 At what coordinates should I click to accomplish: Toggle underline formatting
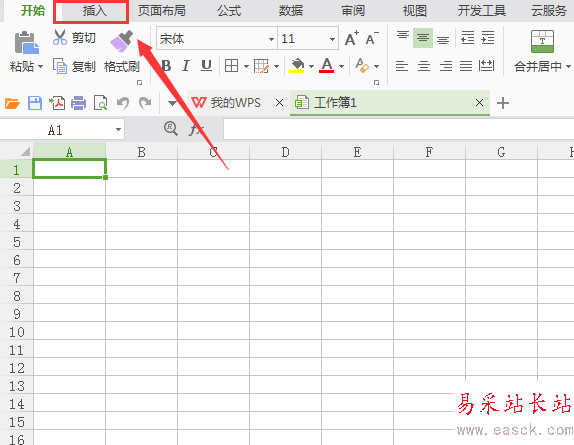[x=206, y=66]
